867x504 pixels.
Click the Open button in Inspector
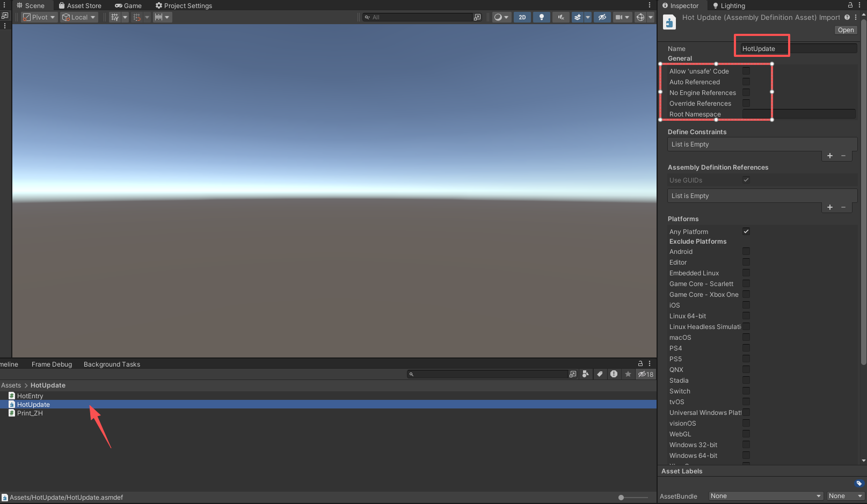coord(846,30)
